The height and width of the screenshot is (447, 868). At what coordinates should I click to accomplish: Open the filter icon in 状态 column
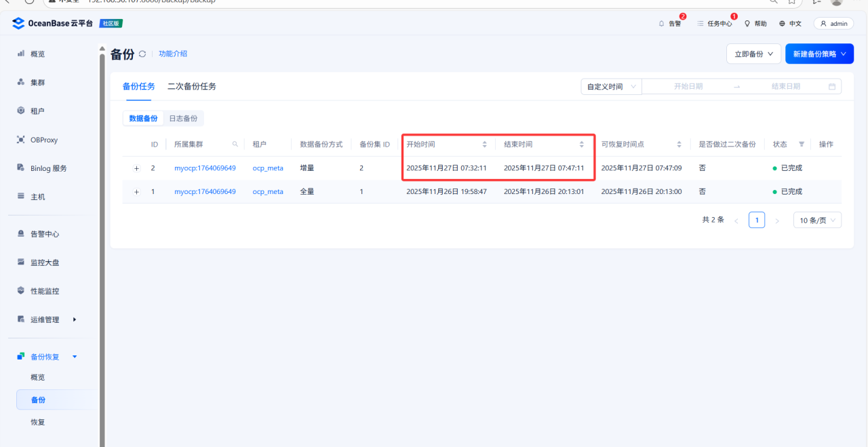(x=802, y=144)
